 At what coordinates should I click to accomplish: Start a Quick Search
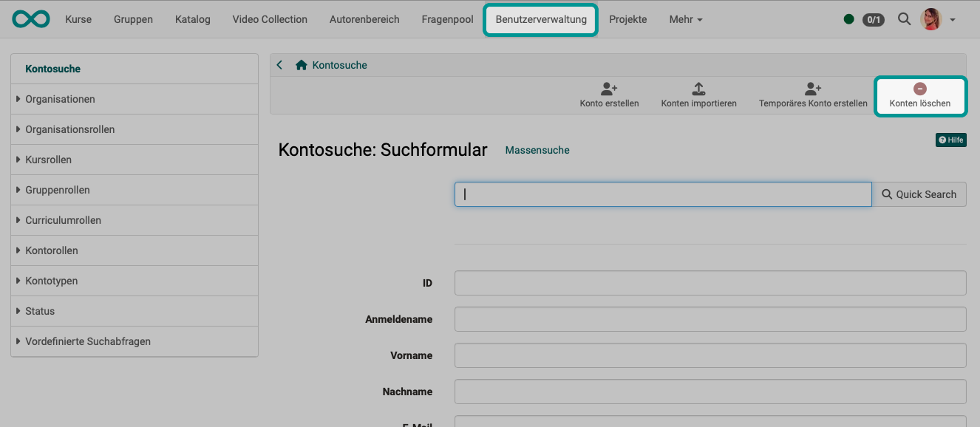(919, 194)
